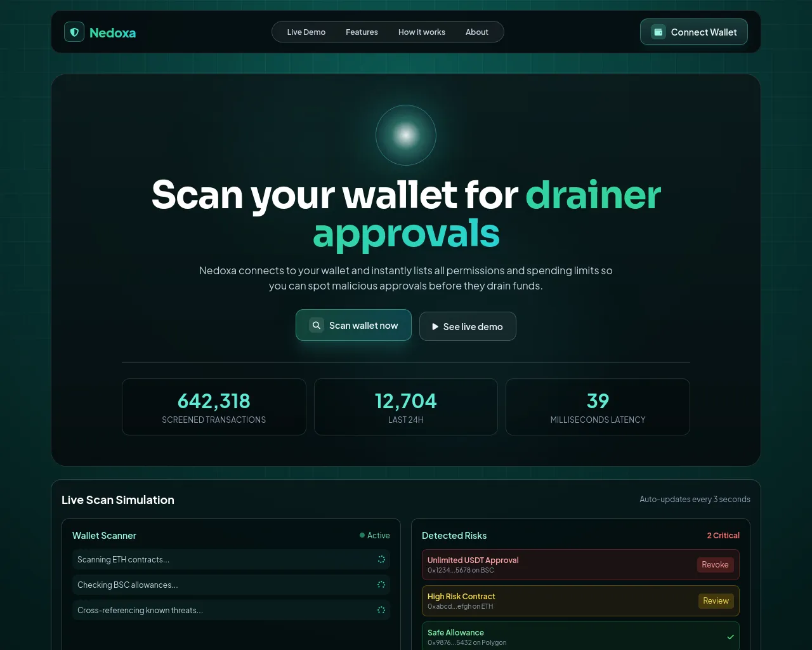Click address 0x1234...5678 on BSC

461,570
